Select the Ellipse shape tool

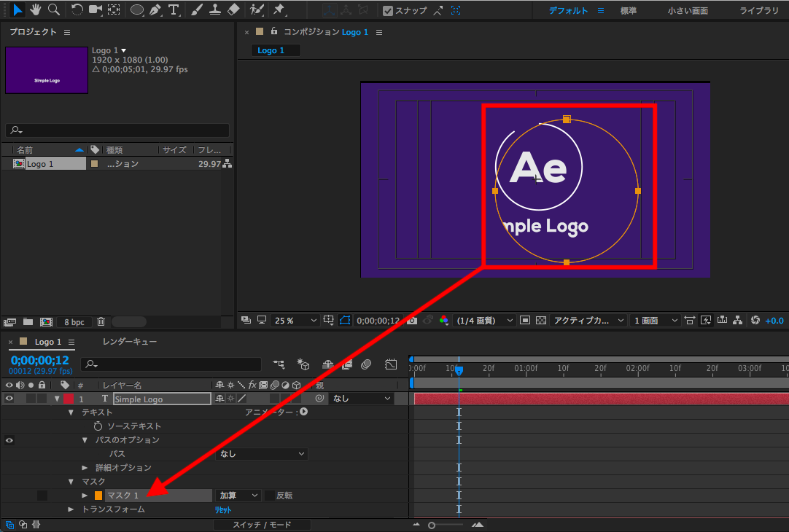pyautogui.click(x=136, y=9)
